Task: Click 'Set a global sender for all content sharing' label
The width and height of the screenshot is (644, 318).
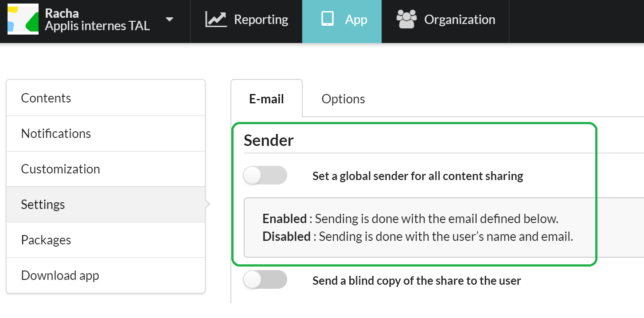Action: pyautogui.click(x=418, y=176)
